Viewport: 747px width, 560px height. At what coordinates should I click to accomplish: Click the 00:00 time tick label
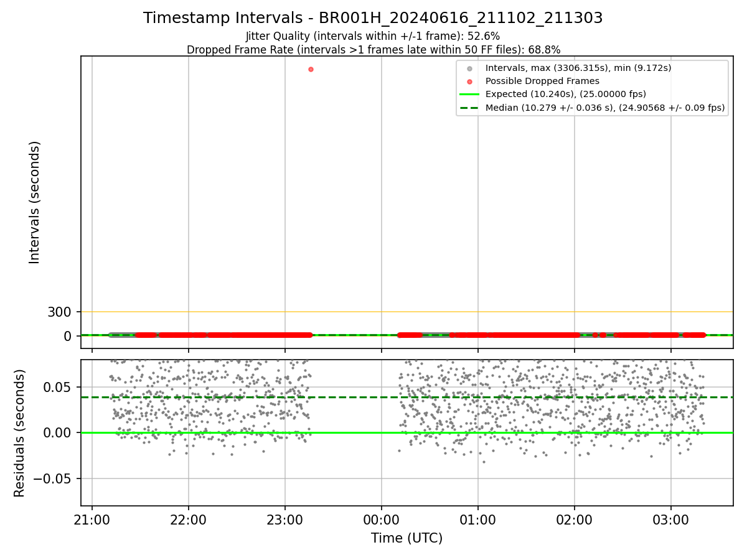pos(382,520)
